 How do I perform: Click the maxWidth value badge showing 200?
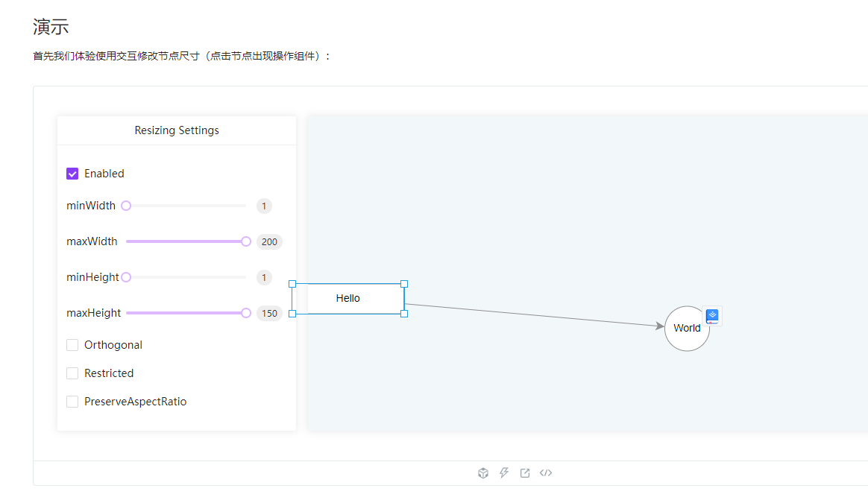pos(269,241)
